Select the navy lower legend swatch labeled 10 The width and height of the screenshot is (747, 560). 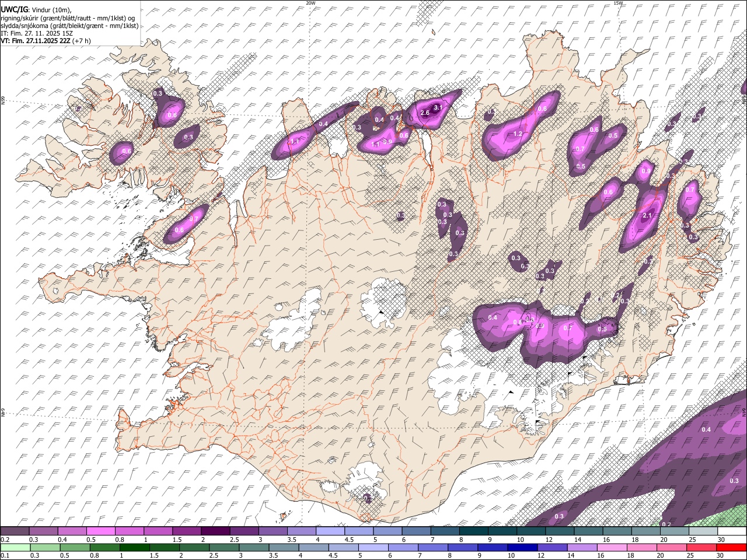(522, 548)
